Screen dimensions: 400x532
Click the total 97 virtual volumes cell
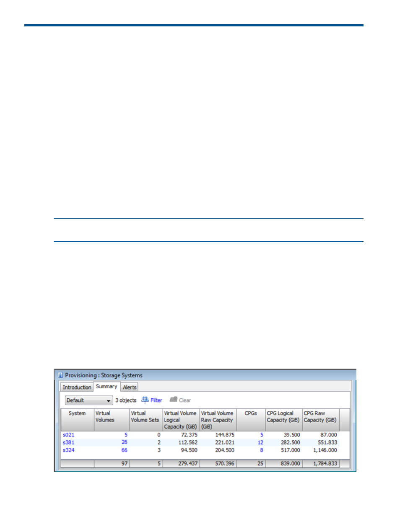(112, 464)
